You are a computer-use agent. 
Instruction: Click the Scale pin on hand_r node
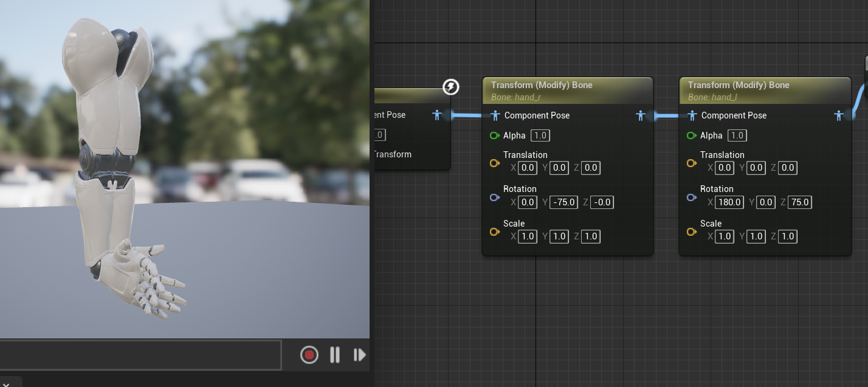pos(494,231)
